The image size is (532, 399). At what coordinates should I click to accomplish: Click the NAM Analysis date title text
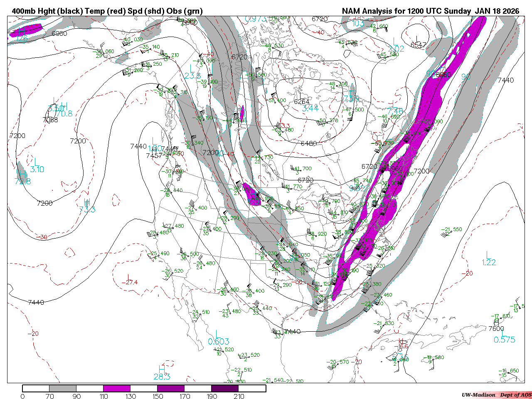431,11
